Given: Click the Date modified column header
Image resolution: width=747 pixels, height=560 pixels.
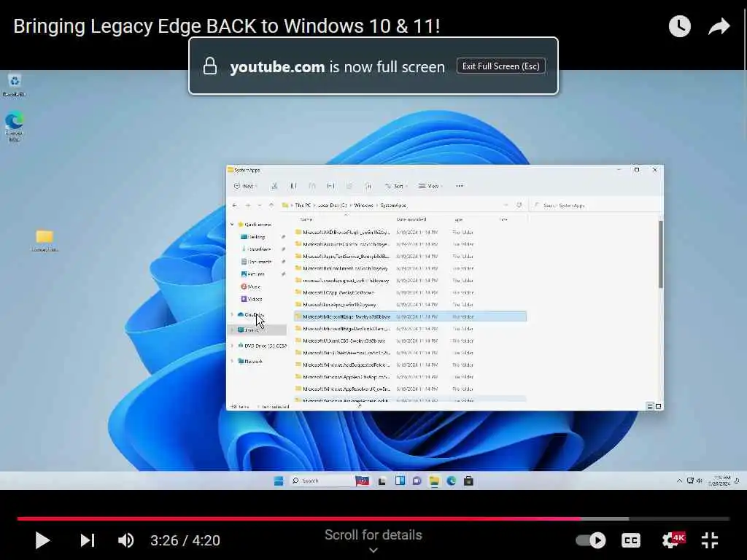Looking at the screenshot, I should click(x=411, y=219).
